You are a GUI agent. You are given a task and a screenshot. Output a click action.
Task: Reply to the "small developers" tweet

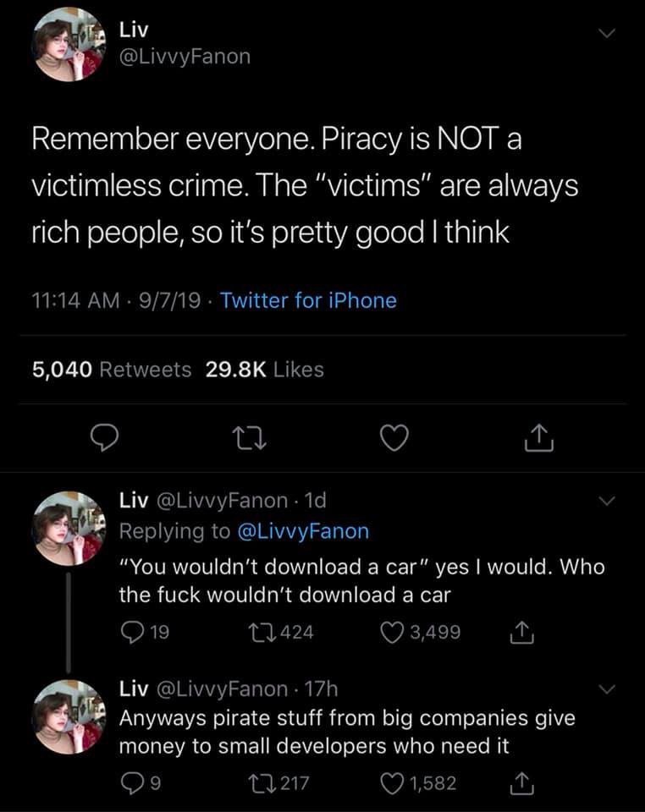130,784
